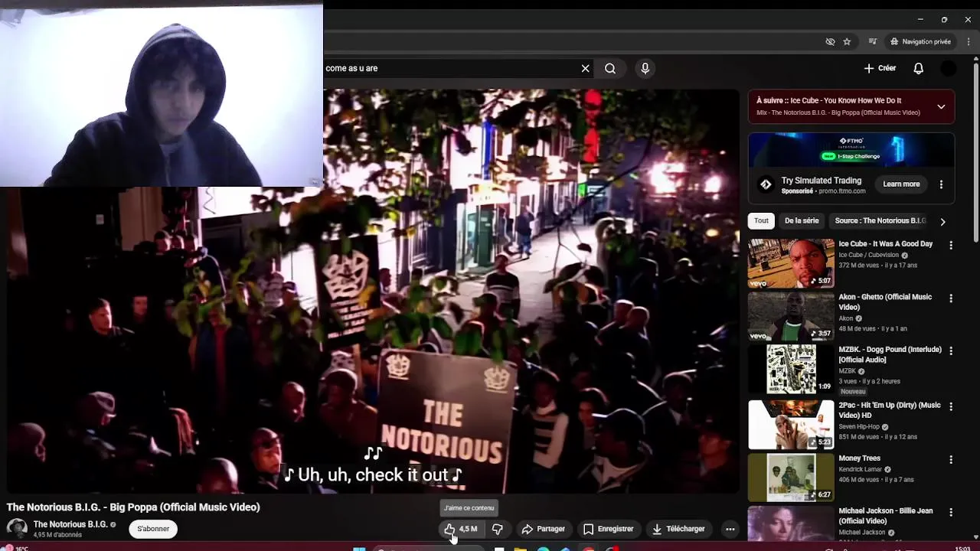980x551 pixels.
Task: Play the Akon Ghetto thumbnail
Action: pos(791,316)
